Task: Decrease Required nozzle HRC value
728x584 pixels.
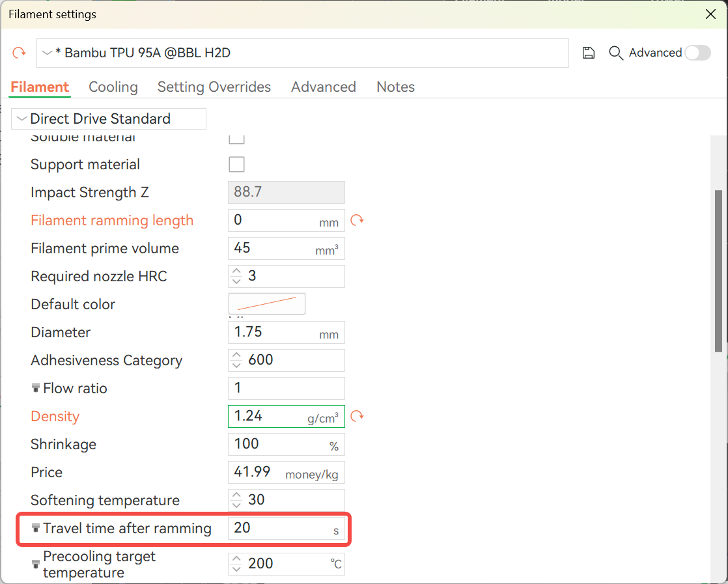Action: click(x=236, y=281)
